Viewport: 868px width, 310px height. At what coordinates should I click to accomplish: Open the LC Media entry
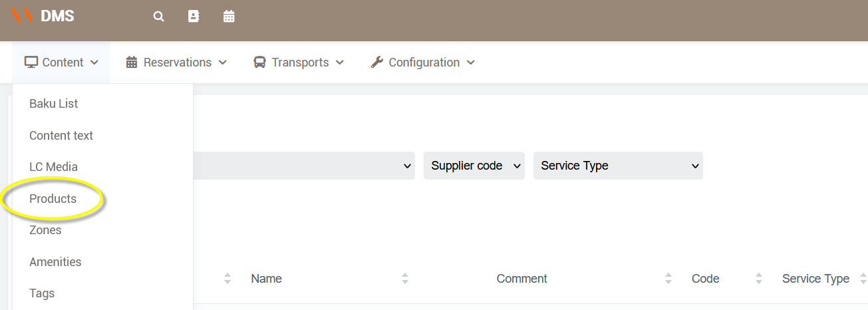(x=53, y=167)
